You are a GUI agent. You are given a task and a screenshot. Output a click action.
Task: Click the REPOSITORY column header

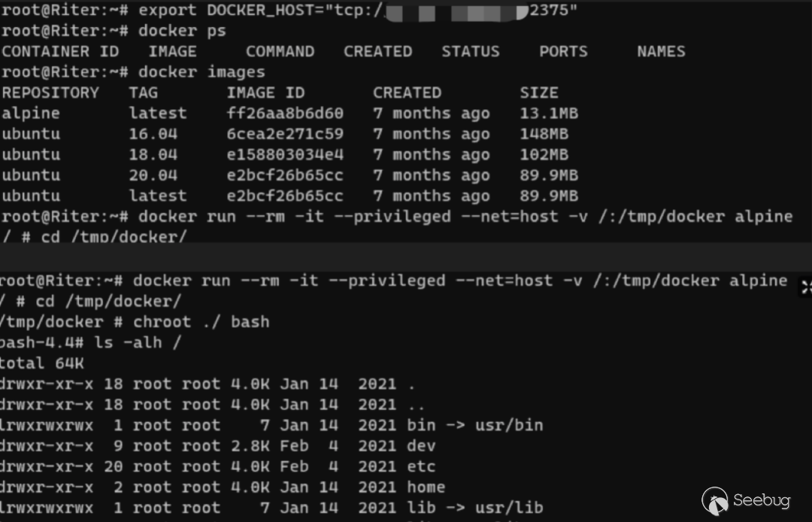click(50, 93)
